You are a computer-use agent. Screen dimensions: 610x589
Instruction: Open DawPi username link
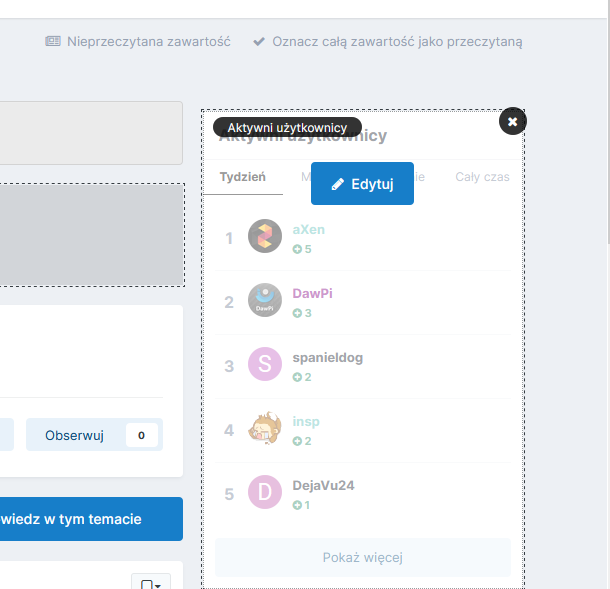tap(312, 293)
